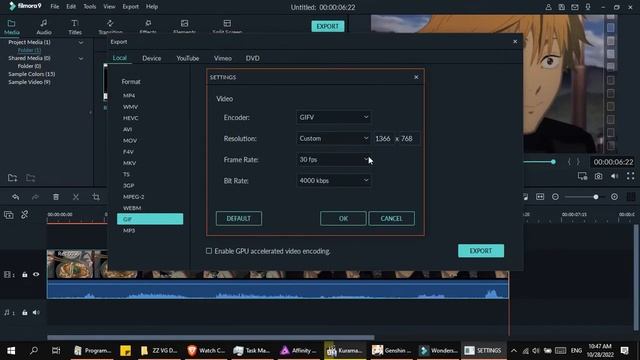Click the add track manager icon
Image resolution: width=640 pixels, height=360 pixels.
tap(9, 215)
